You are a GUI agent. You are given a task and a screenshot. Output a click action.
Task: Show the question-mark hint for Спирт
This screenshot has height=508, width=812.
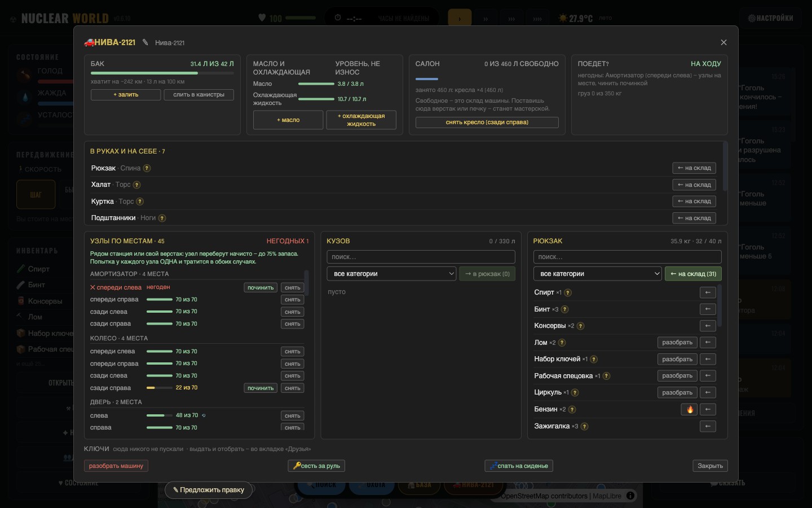568,292
